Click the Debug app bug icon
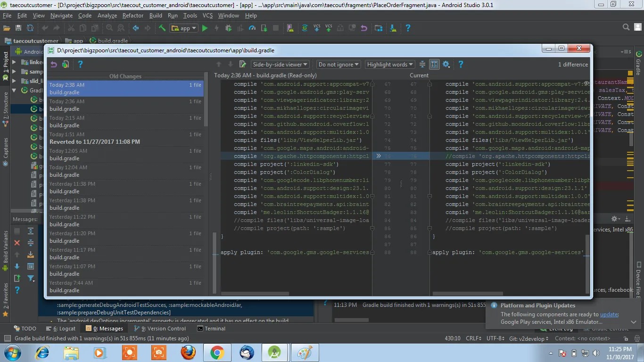 (229, 28)
